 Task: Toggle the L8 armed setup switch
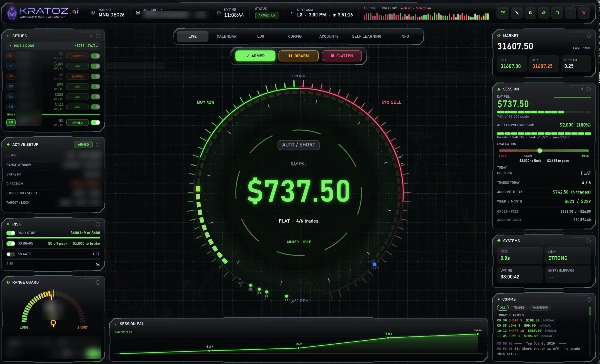tap(95, 123)
